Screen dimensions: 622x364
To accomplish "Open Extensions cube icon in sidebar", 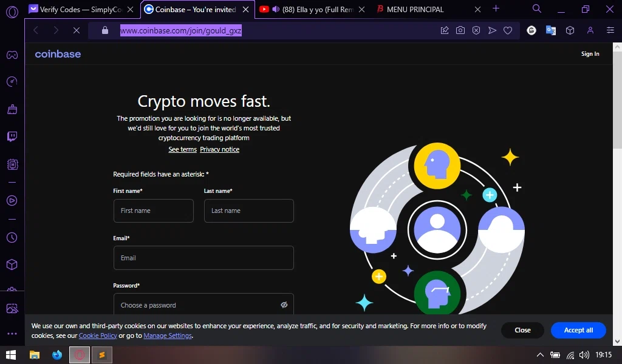I will click(12, 264).
